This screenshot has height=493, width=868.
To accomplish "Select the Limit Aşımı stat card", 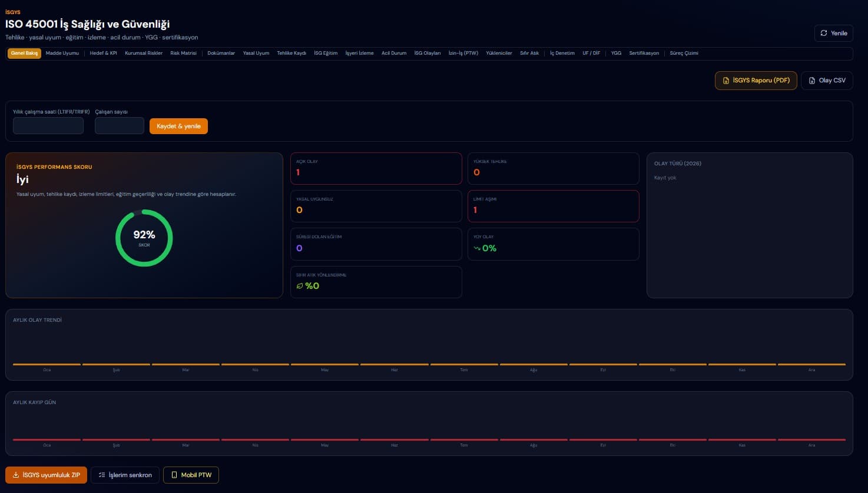I will coord(554,206).
